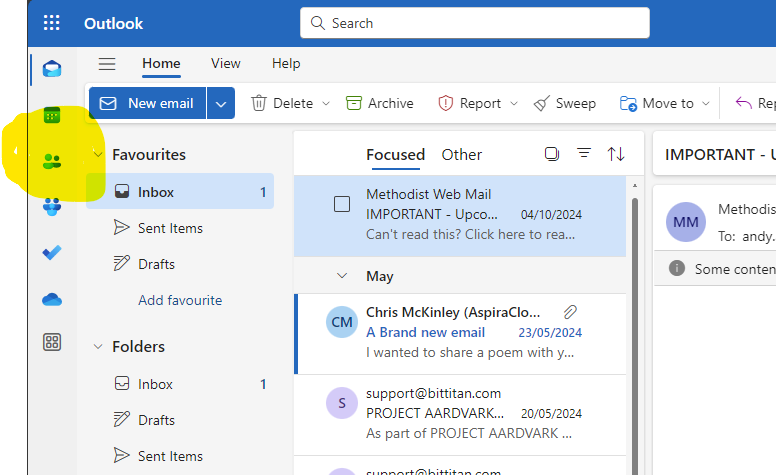Image resolution: width=776 pixels, height=475 pixels.
Task: Open the sort order arrows icon
Action: [616, 154]
